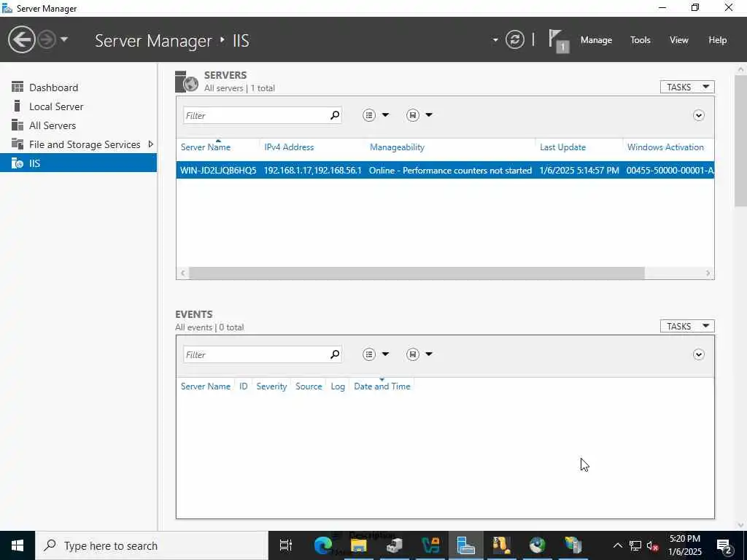
Task: Click Events save query icon
Action: tap(413, 354)
